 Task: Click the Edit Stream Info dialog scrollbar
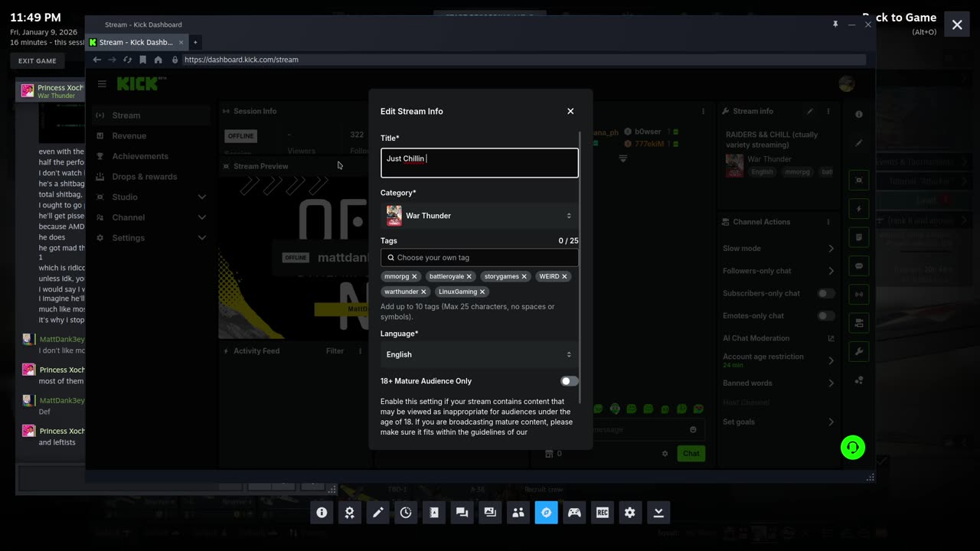(x=580, y=268)
